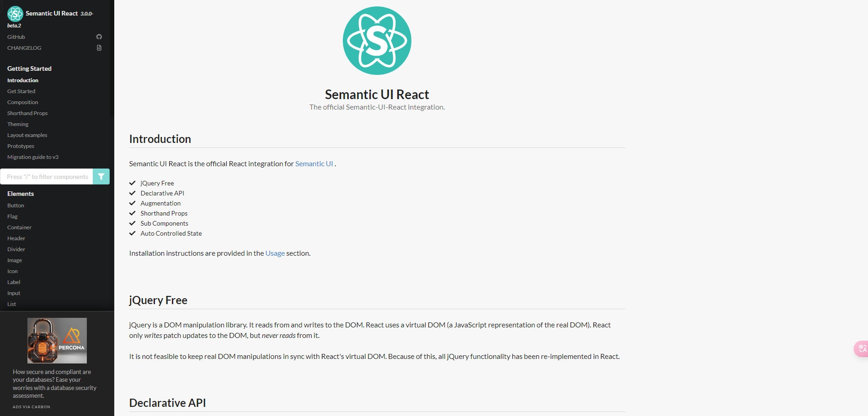Open the Usage section link
868x416 pixels.
click(x=275, y=253)
